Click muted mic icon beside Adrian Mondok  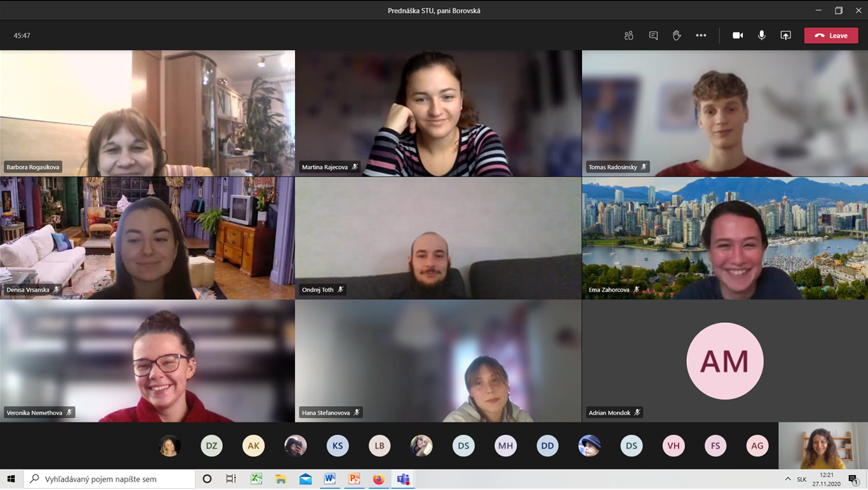click(x=637, y=413)
